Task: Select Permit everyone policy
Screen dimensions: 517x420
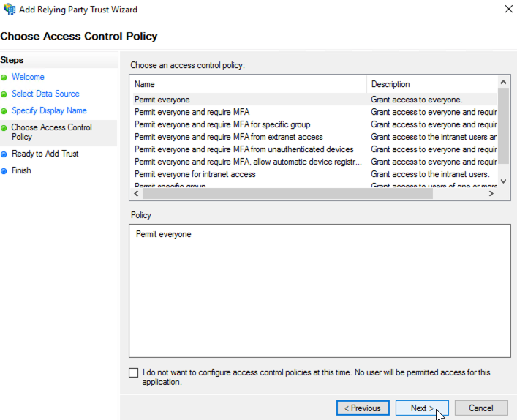Action: click(x=162, y=100)
